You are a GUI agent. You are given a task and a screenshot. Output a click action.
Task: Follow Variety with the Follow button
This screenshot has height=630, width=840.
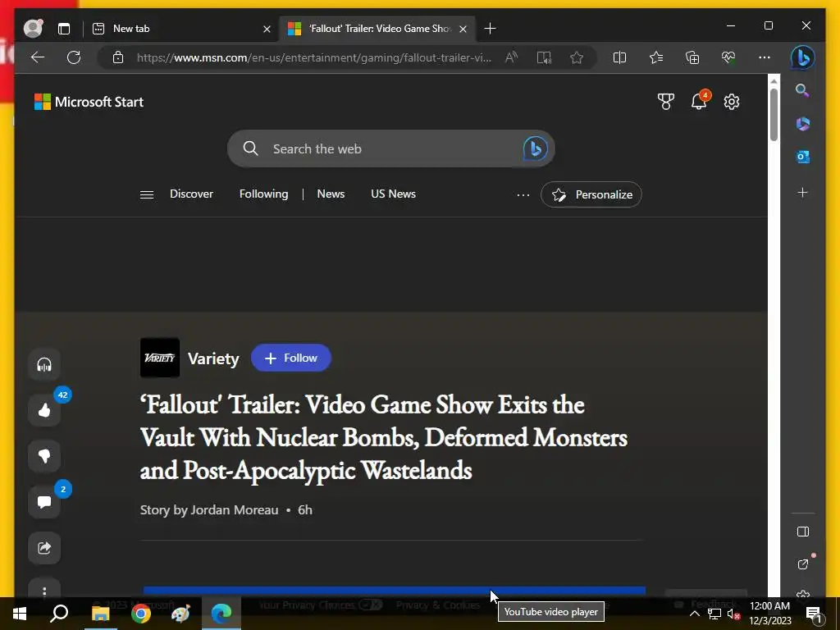pos(291,358)
